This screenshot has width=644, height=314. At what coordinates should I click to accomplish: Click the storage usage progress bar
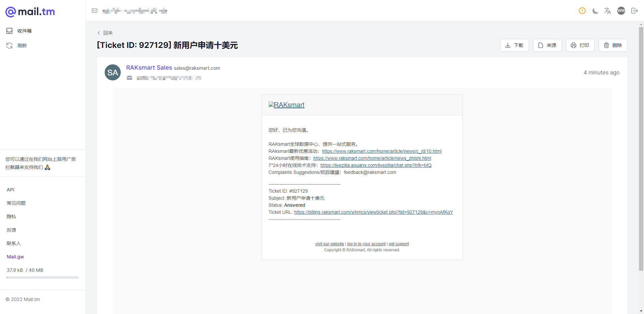tap(43, 277)
